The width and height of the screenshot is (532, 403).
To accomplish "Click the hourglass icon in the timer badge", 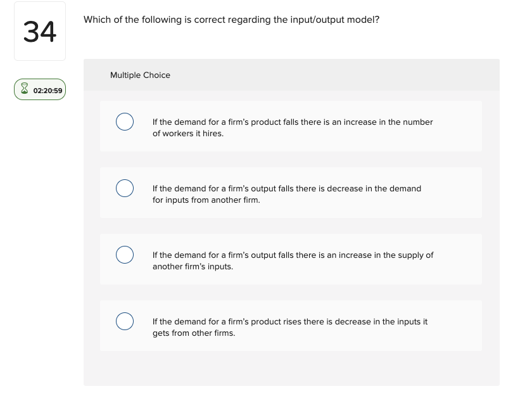I will click(x=24, y=89).
